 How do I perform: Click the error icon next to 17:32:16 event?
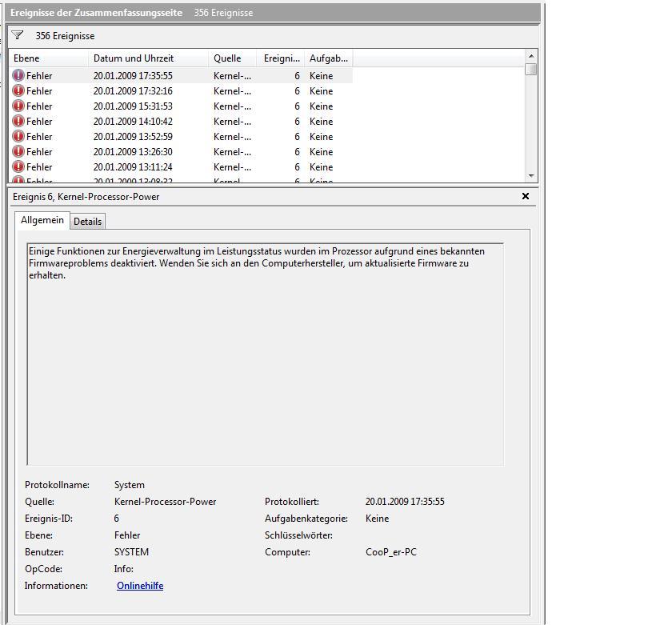tap(18, 90)
